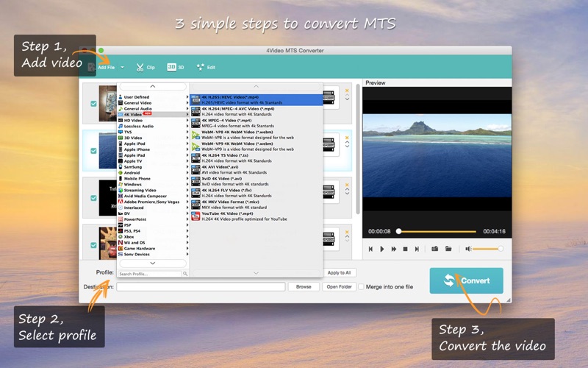Expand the Add File dropdown arrow
The height and width of the screenshot is (368, 588).
coord(122,68)
